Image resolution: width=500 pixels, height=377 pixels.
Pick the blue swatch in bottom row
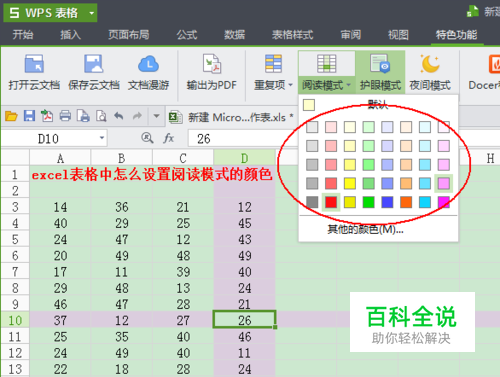click(x=387, y=202)
